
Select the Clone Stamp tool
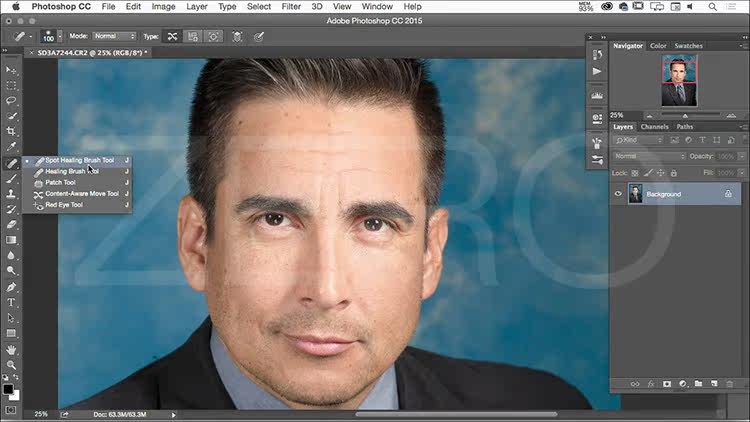(11, 194)
